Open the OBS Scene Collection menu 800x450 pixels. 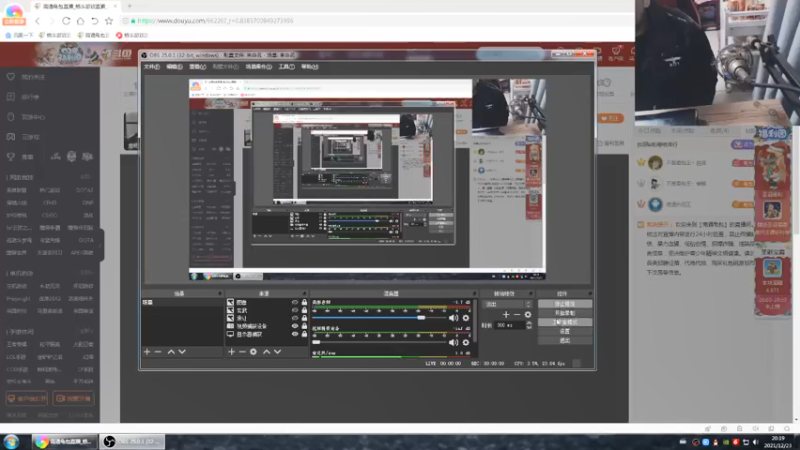[259, 67]
